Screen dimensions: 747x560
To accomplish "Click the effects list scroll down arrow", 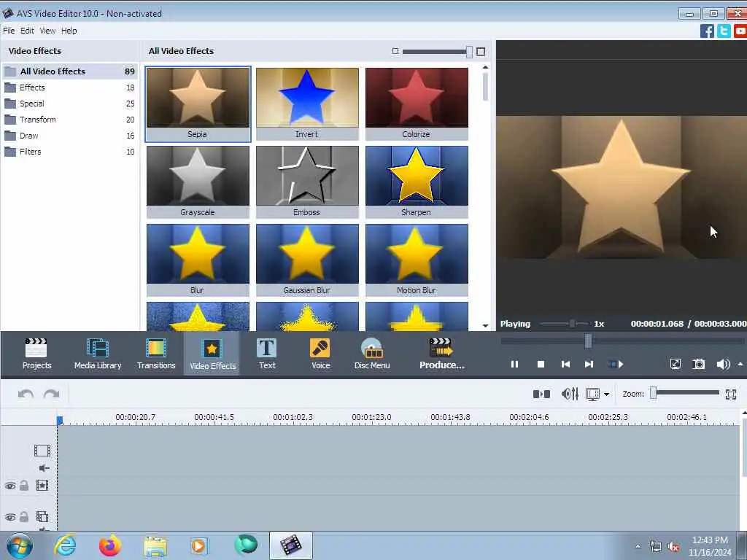I will coord(485,326).
